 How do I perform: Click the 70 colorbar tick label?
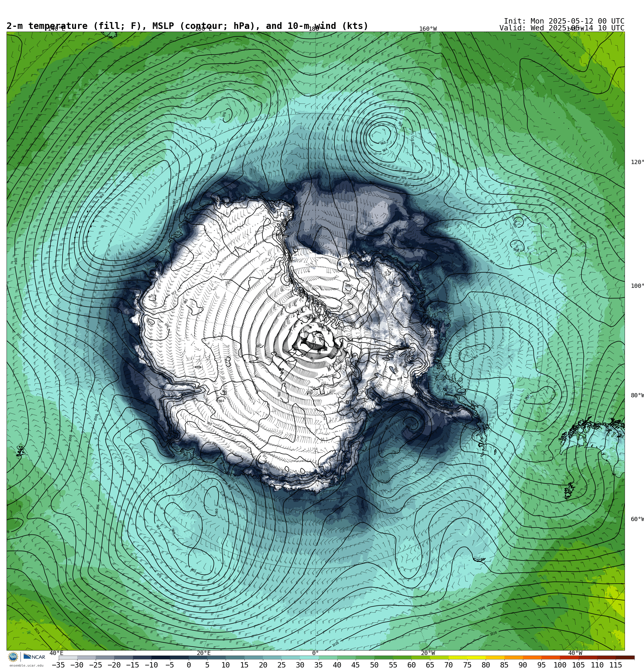coord(448,665)
